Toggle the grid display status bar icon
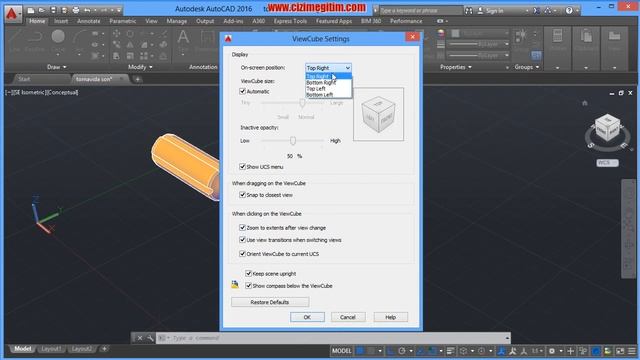The height and width of the screenshot is (360, 640). click(360, 351)
